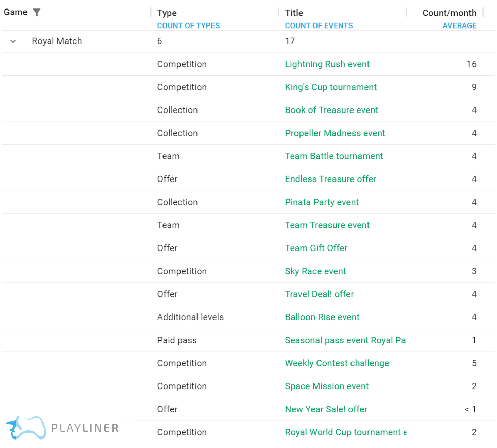Click the Royal Match type count 6
The height and width of the screenshot is (448, 497).
(159, 41)
